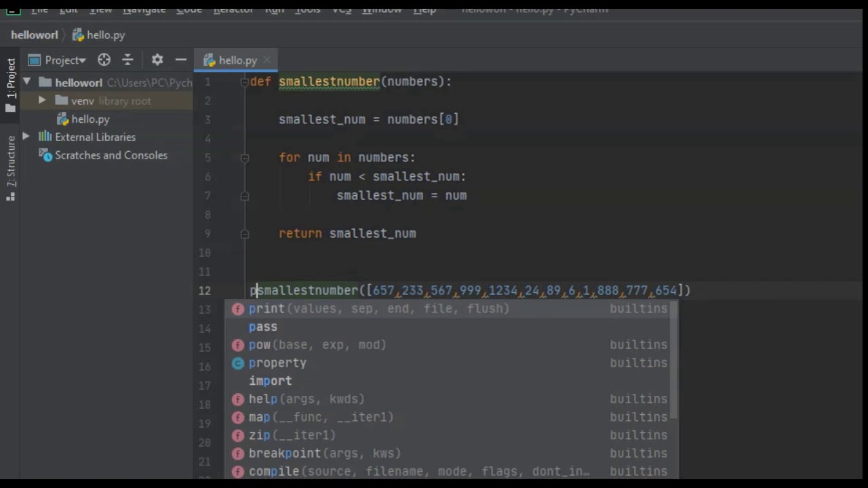Viewport: 868px width, 488px height.
Task: Click function name smallestnumber on line 1
Action: (329, 81)
